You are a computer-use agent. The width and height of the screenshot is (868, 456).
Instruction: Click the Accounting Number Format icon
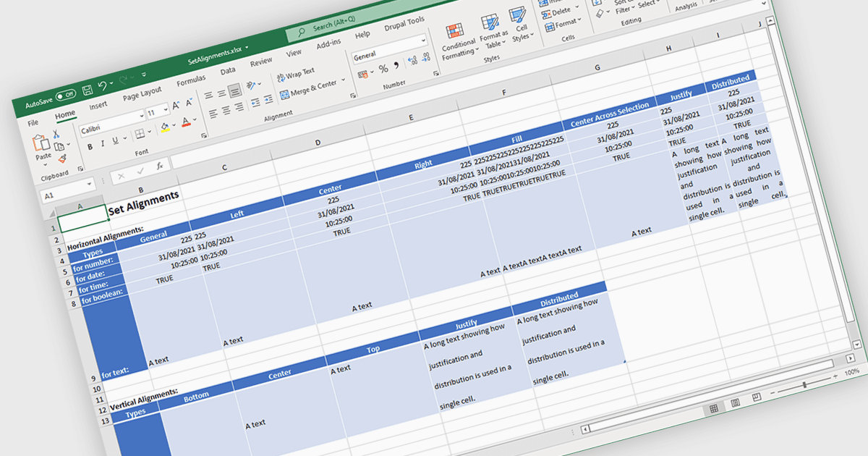362,74
